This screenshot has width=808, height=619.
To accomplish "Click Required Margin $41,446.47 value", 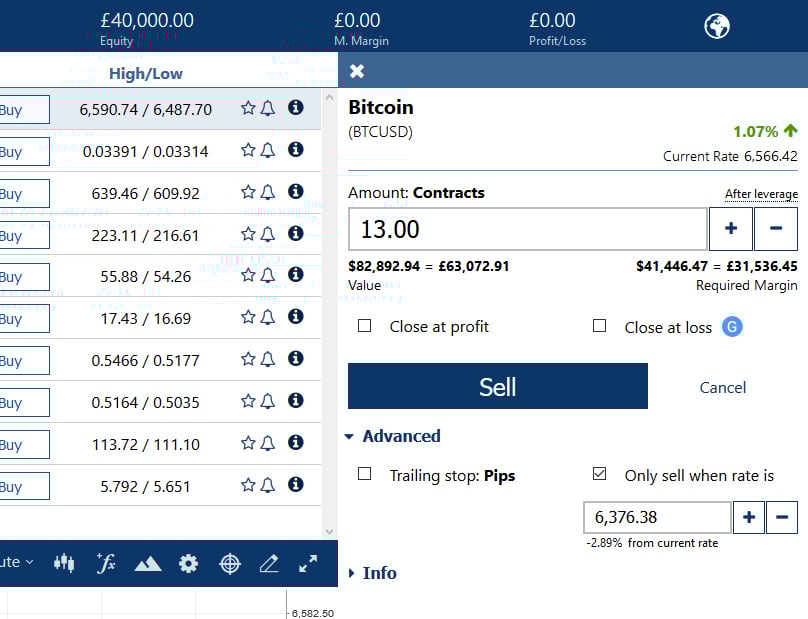I will click(717, 266).
